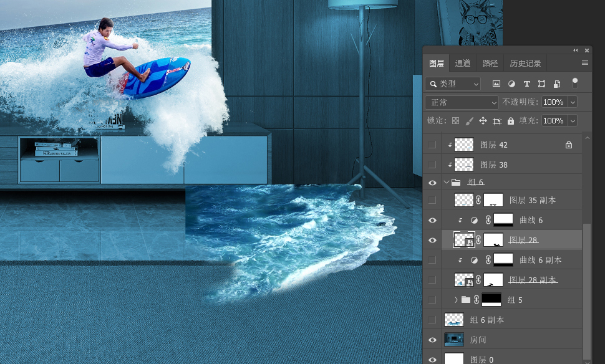The width and height of the screenshot is (605, 364).
Task: Open the 正常 blend mode dropdown
Action: (462, 102)
